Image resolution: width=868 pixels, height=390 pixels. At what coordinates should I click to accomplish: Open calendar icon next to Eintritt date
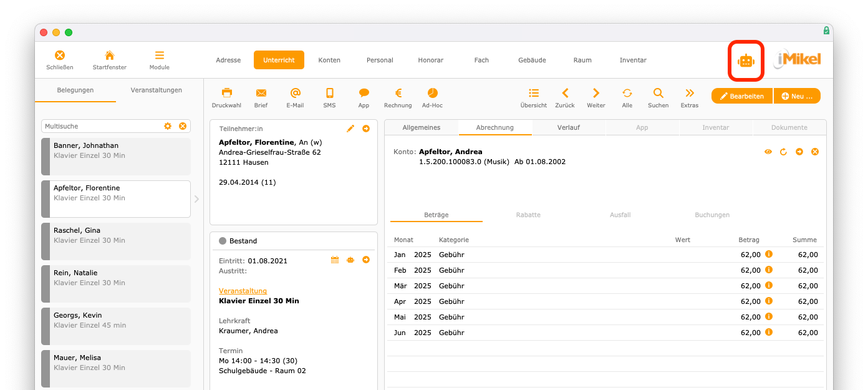click(x=335, y=260)
